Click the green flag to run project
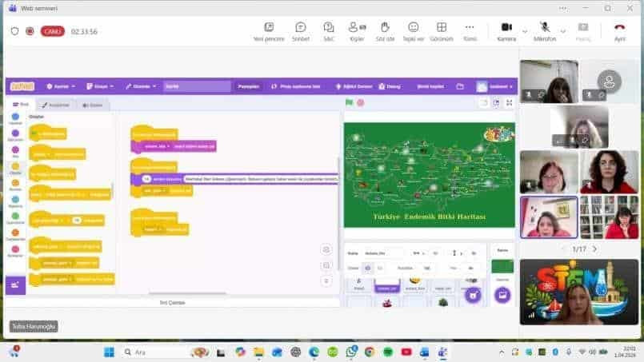 pyautogui.click(x=349, y=102)
